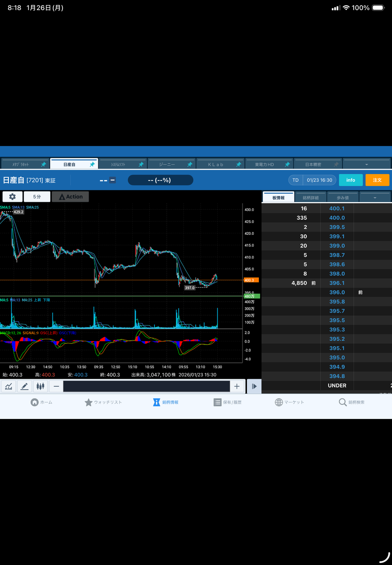The height and width of the screenshot is (565, 392).
Task: Select the drawing pencil tool
Action: point(24,386)
